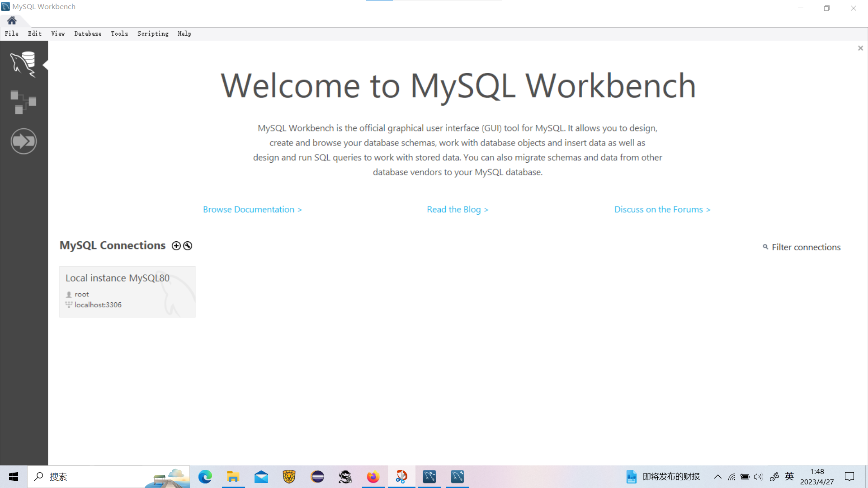Launch Firefox from taskbar

373,477
